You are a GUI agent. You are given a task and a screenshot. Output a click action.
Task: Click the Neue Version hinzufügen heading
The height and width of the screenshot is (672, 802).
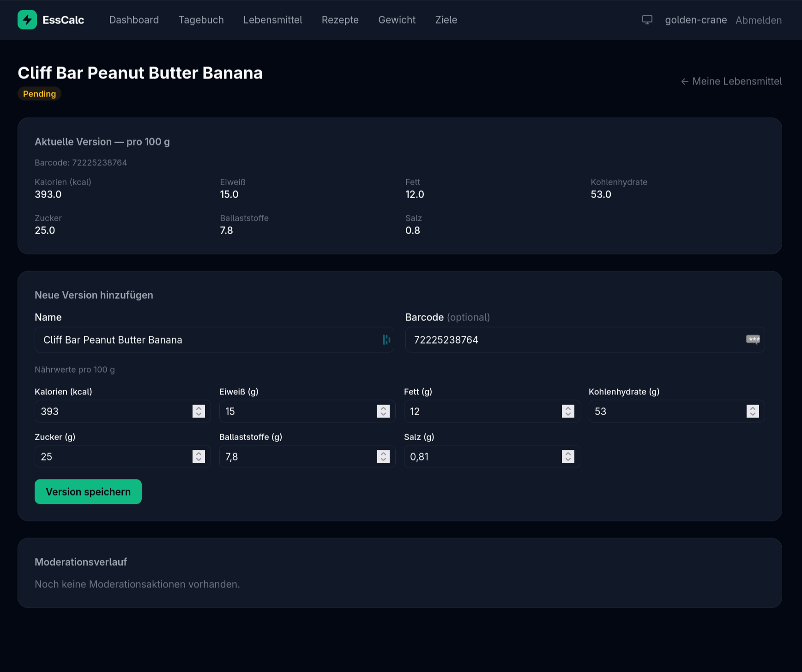94,295
